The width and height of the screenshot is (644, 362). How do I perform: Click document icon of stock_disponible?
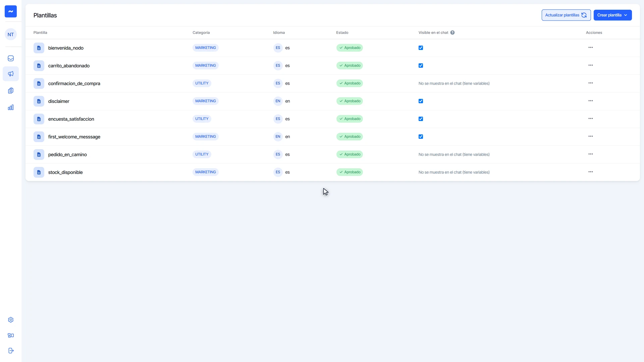(x=39, y=172)
